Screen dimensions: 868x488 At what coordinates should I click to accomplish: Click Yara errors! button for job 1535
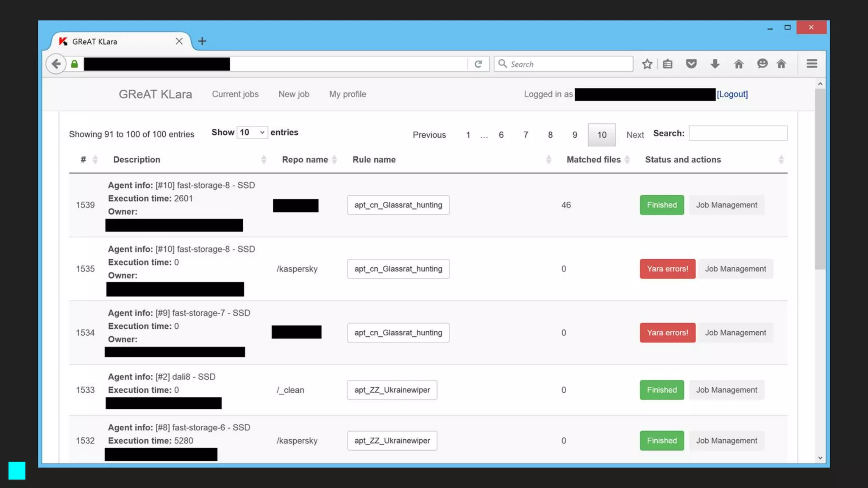click(x=667, y=269)
